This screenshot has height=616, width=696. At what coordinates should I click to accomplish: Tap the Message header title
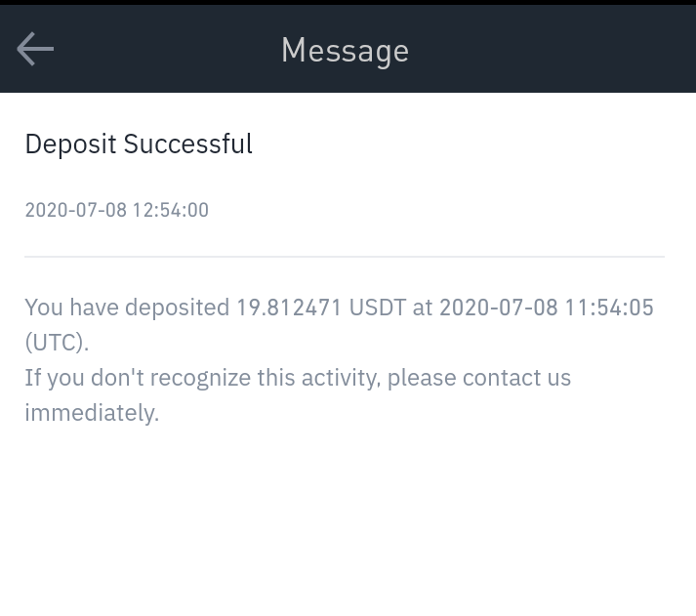(345, 51)
